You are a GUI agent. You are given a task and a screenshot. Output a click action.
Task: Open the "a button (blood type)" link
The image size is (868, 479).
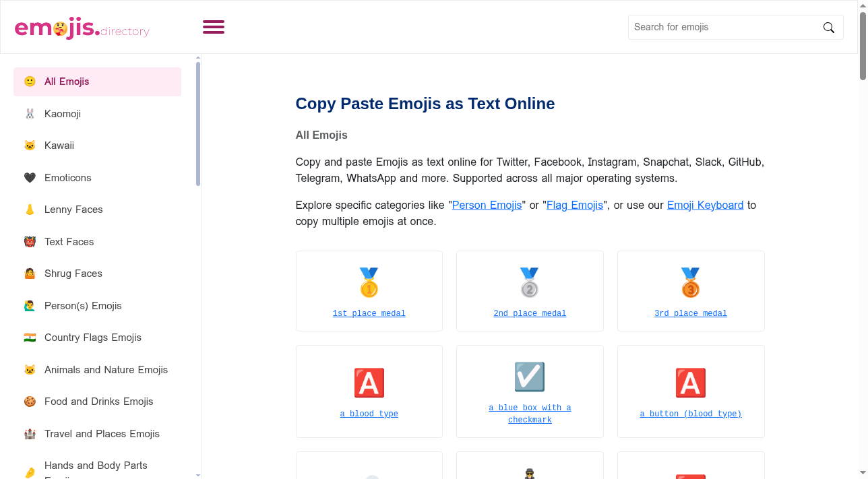point(691,414)
